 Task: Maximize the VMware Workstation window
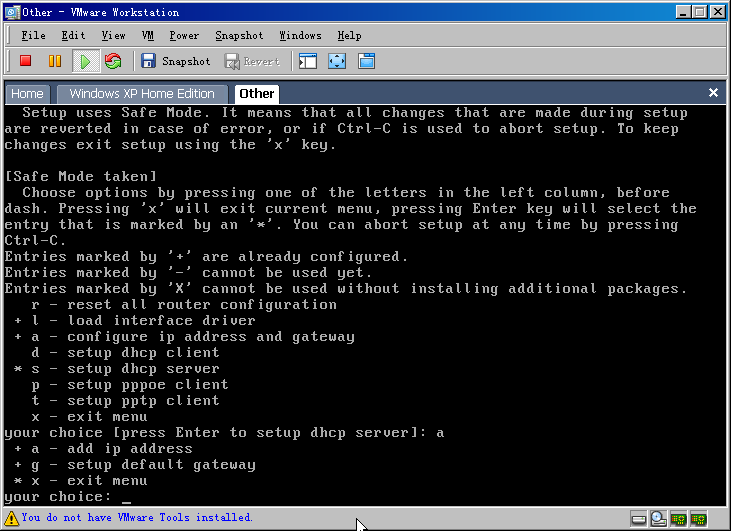[700, 12]
